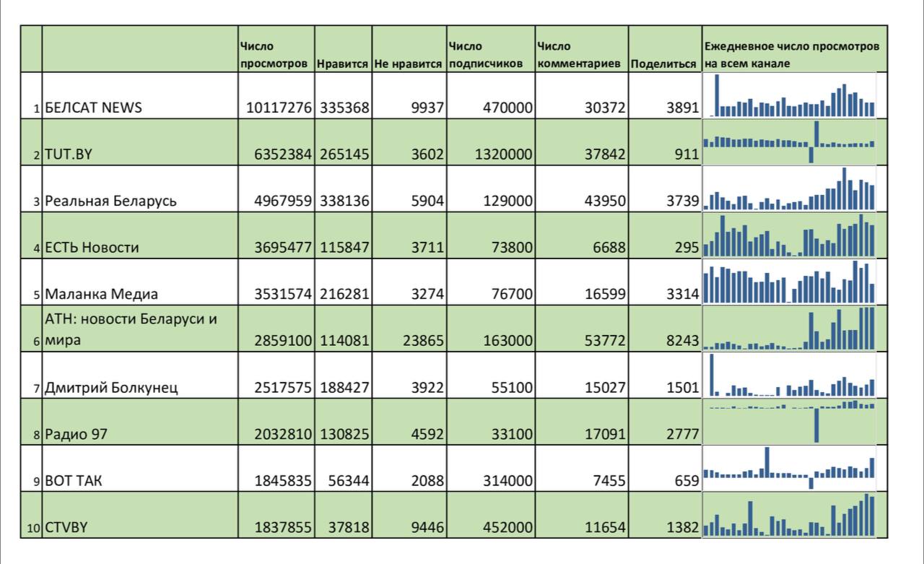Click the views value 10117276
This screenshot has height=564, width=924.
(x=279, y=108)
